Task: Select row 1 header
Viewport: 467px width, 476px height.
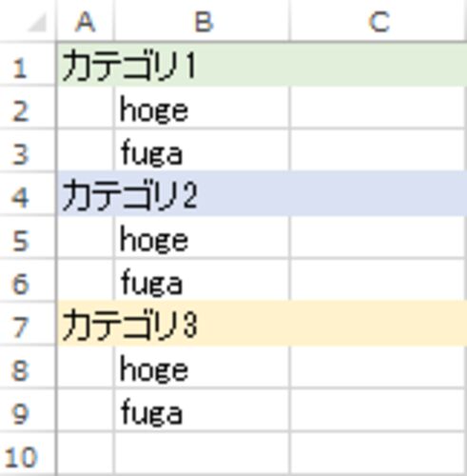Action: [x=28, y=65]
